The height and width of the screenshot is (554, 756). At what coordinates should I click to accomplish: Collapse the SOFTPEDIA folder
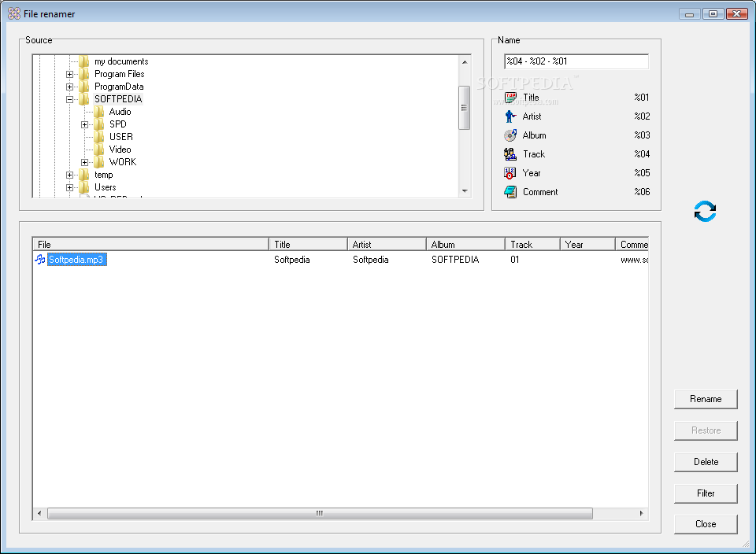[x=69, y=99]
